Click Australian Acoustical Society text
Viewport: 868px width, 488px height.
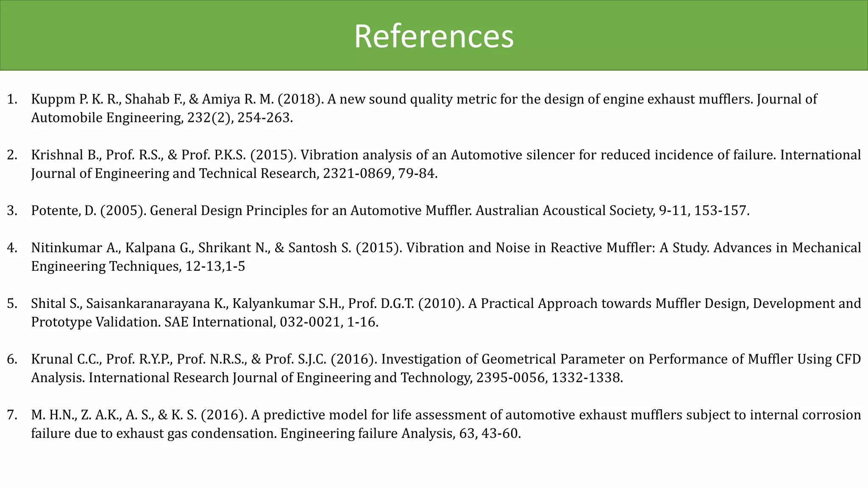click(x=565, y=211)
